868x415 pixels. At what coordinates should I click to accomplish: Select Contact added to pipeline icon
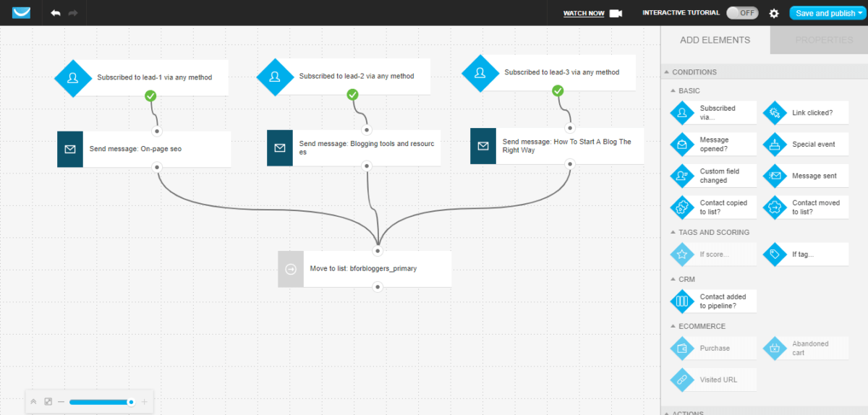tap(682, 301)
